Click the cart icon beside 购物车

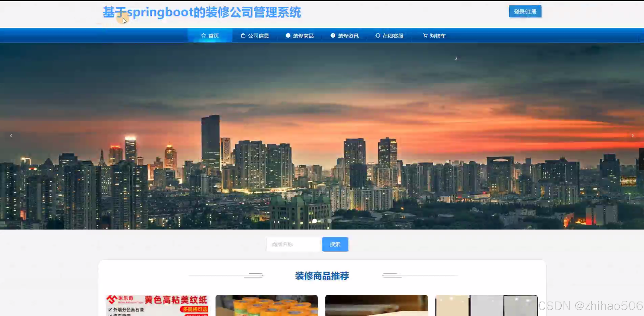click(x=425, y=35)
